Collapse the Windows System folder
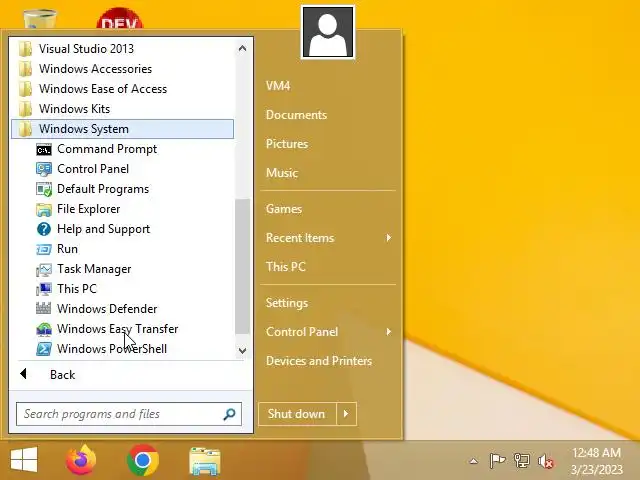 122,129
